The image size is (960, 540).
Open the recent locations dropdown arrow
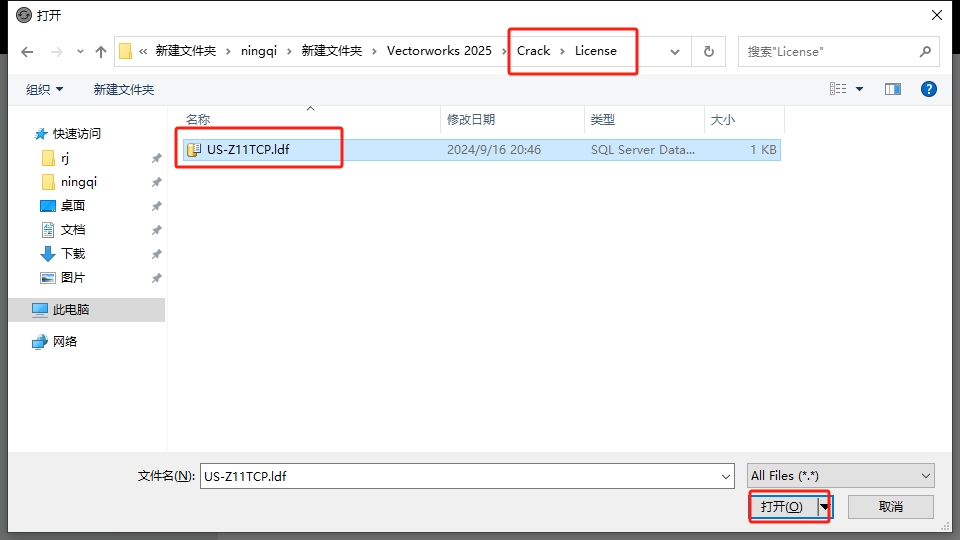(80, 52)
